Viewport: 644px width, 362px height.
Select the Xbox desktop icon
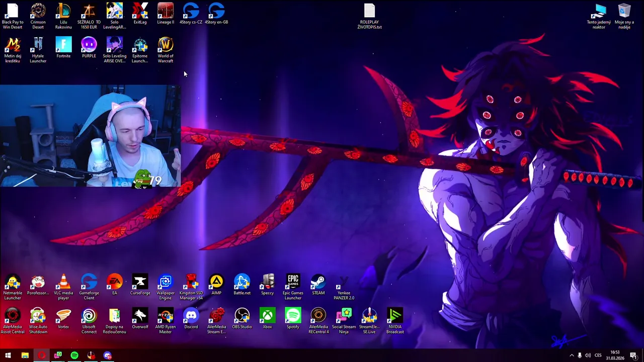click(x=267, y=319)
